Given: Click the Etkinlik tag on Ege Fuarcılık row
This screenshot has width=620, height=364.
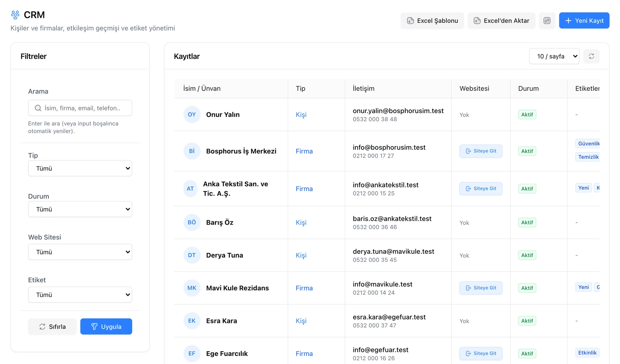Looking at the screenshot, I should point(587,353).
